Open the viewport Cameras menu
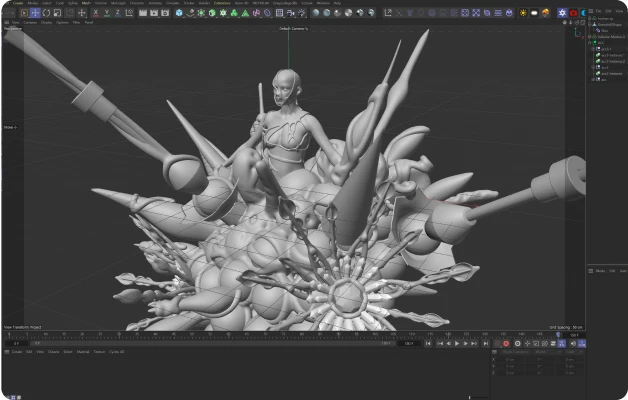 point(30,22)
